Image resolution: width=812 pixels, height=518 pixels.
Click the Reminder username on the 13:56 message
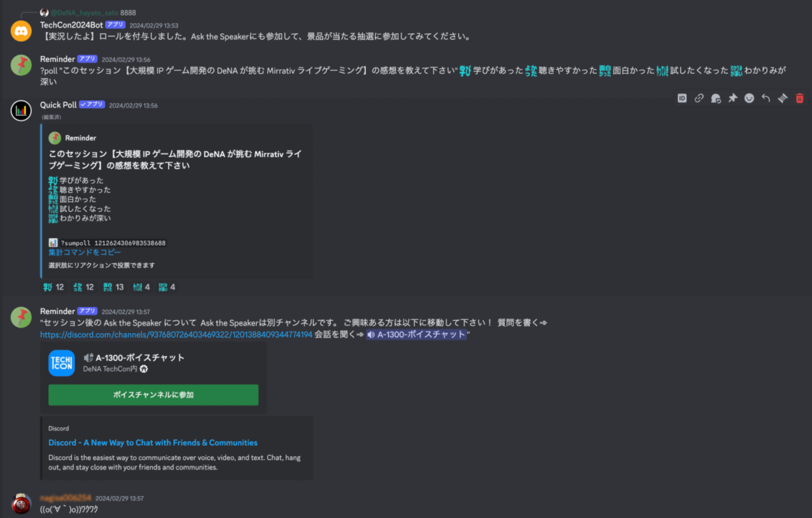[x=58, y=59]
